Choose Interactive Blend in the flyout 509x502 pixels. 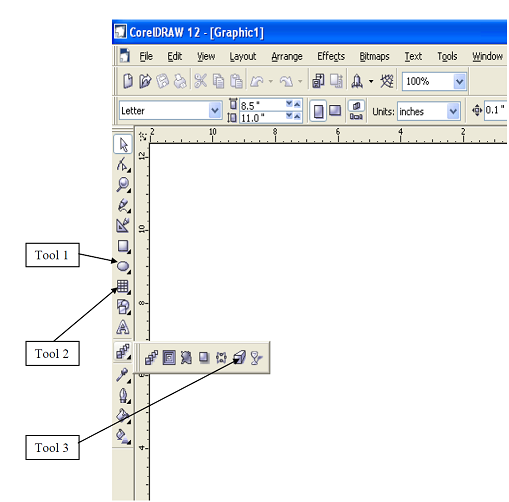152,358
